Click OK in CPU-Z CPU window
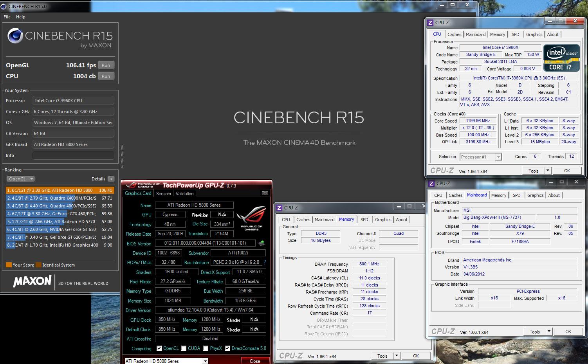Viewport: 588px width, 364px height. coord(567,171)
